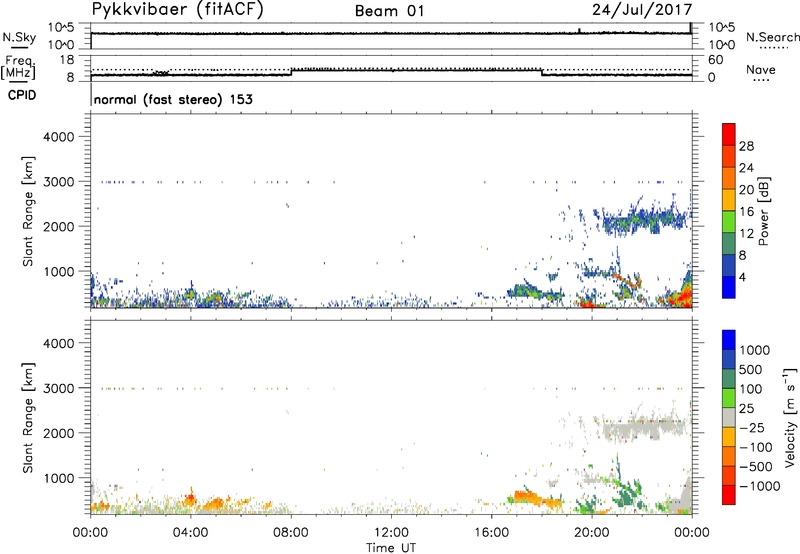Click the 'N.Search' legend label

[x=772, y=37]
